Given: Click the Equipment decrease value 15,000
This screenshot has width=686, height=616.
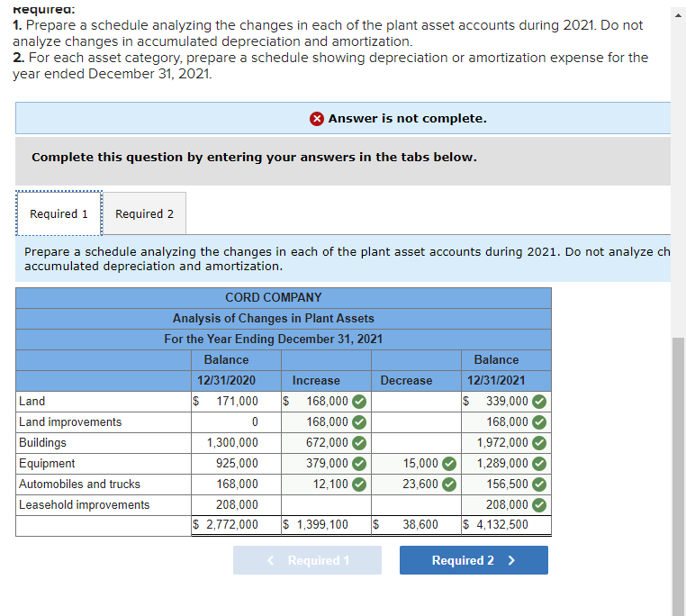Looking at the screenshot, I should coord(420,464).
